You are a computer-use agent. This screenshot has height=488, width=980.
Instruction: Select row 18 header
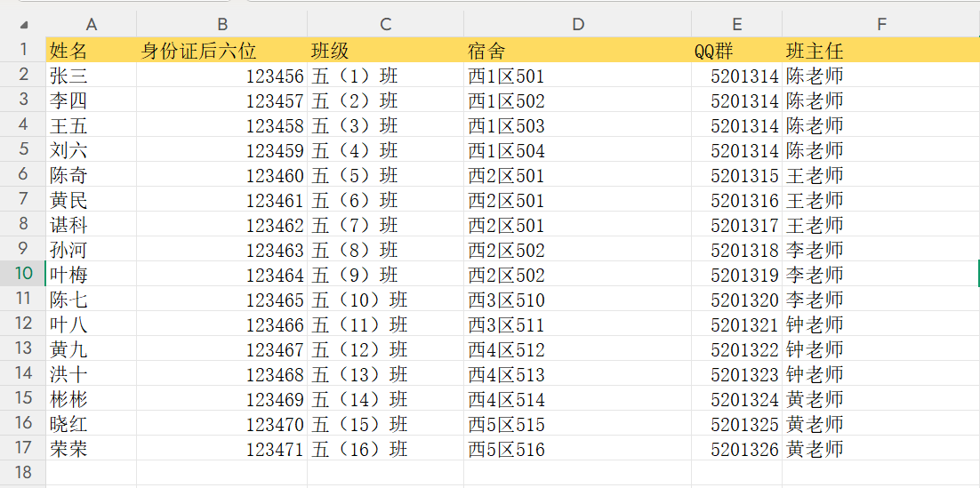(23, 472)
